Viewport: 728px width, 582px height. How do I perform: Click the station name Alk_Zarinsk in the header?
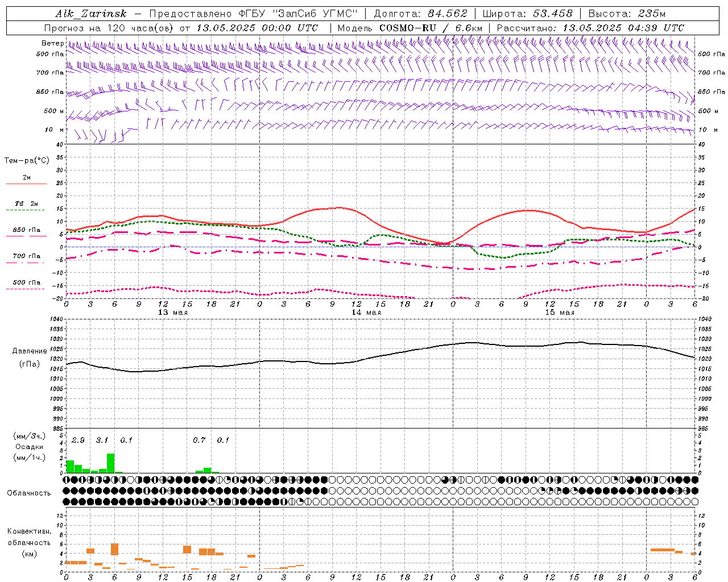point(91,14)
